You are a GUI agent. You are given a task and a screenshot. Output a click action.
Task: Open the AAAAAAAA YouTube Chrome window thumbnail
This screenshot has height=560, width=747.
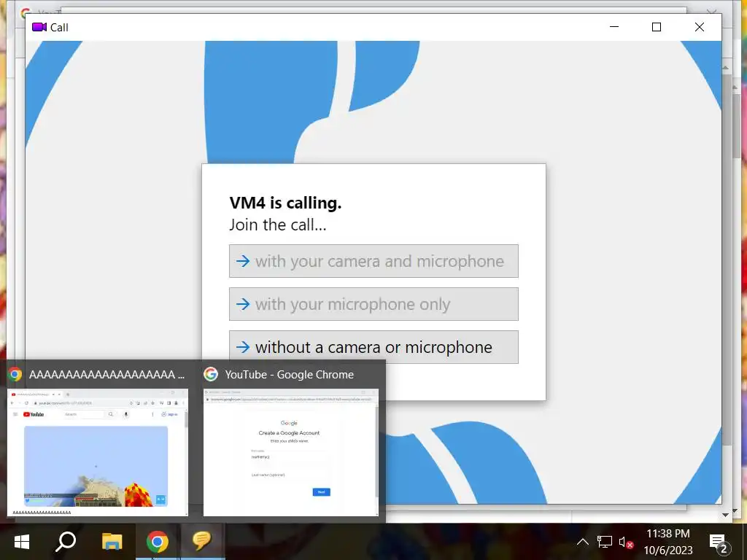click(98, 452)
